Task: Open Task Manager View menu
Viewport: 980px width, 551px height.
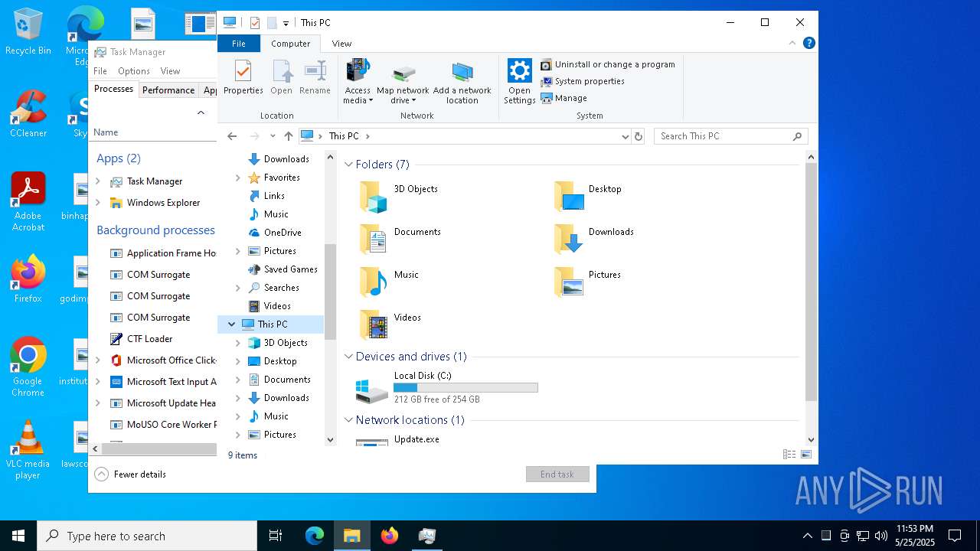Action: click(x=170, y=71)
